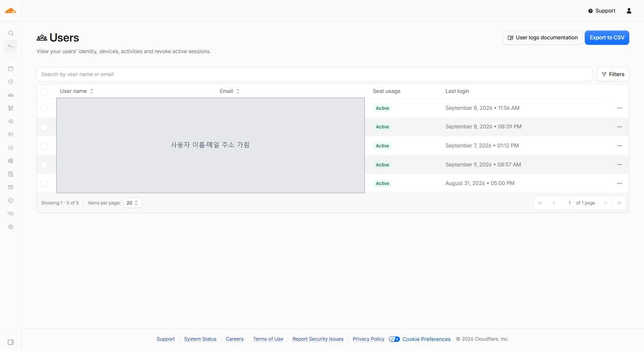Open the Items per page dropdown
644x351 pixels.
click(x=132, y=203)
